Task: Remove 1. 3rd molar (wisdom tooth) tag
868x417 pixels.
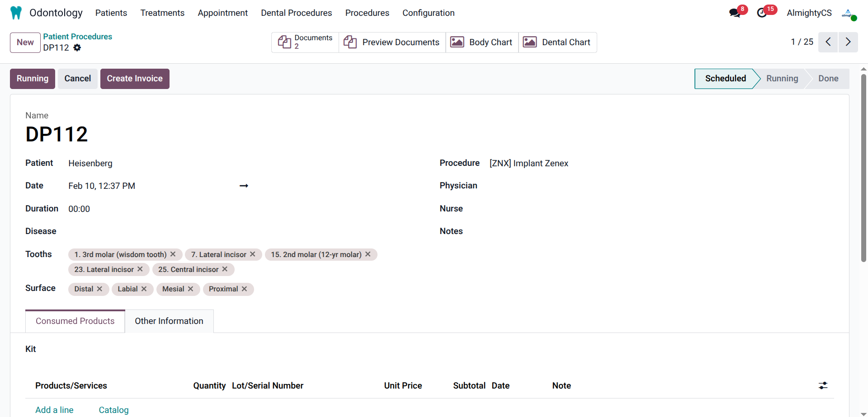Action: [x=173, y=254]
